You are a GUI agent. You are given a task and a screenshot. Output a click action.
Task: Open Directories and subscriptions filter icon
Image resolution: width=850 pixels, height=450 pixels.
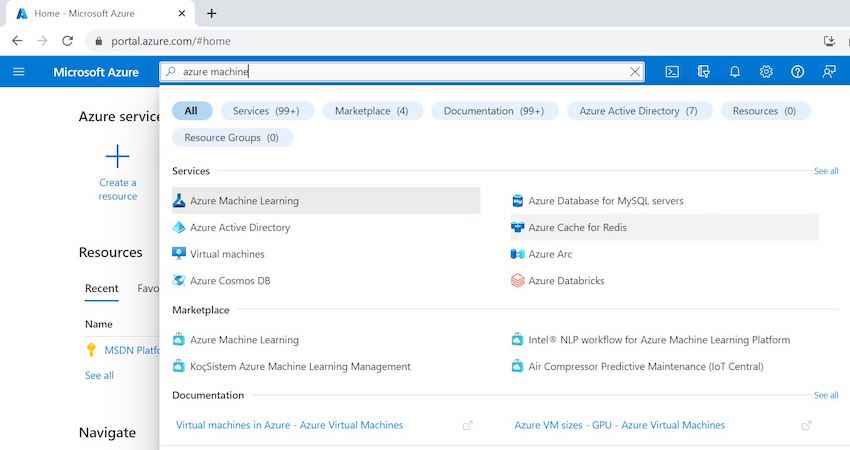703,72
